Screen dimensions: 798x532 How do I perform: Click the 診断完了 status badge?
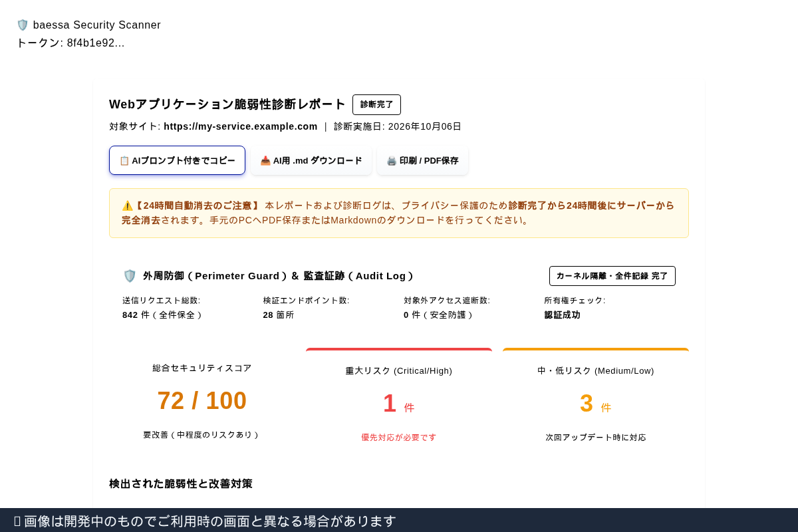376,104
